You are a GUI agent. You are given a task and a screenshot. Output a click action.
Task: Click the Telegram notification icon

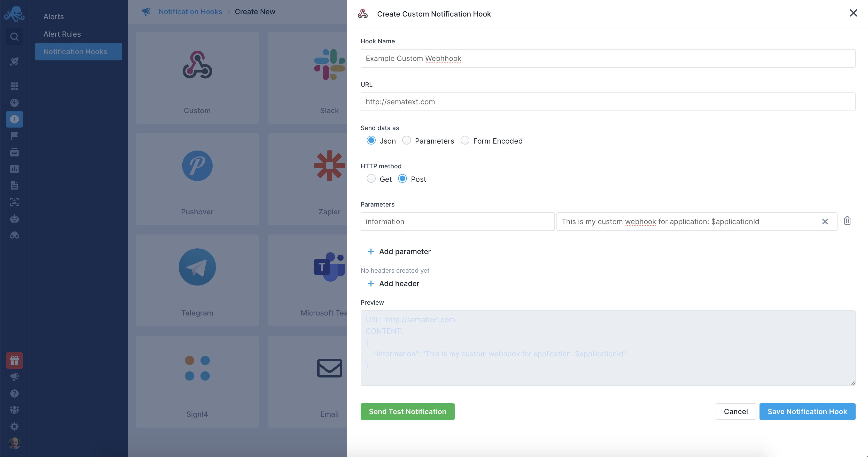tap(197, 266)
